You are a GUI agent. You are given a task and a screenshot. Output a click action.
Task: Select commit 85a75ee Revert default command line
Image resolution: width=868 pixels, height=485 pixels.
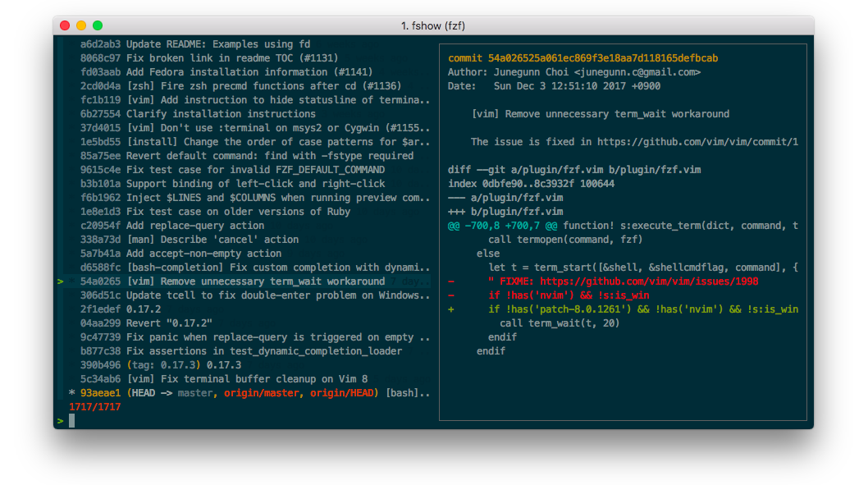[246, 156]
